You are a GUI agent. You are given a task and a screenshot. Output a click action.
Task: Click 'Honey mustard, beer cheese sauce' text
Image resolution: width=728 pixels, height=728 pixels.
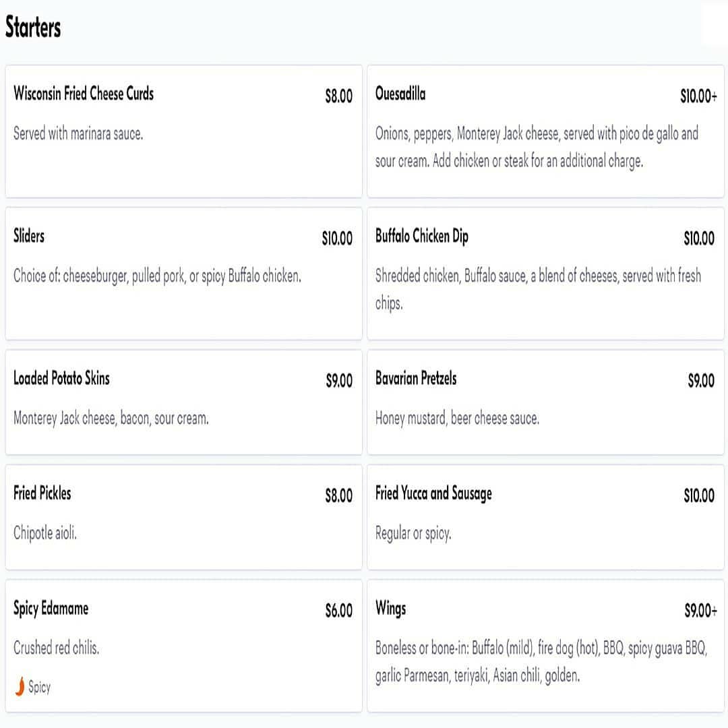click(457, 419)
